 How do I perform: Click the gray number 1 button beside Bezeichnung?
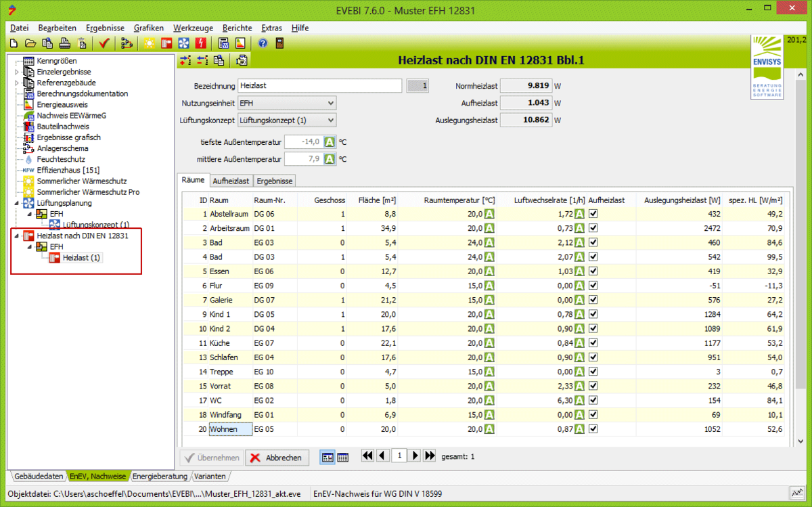(418, 86)
